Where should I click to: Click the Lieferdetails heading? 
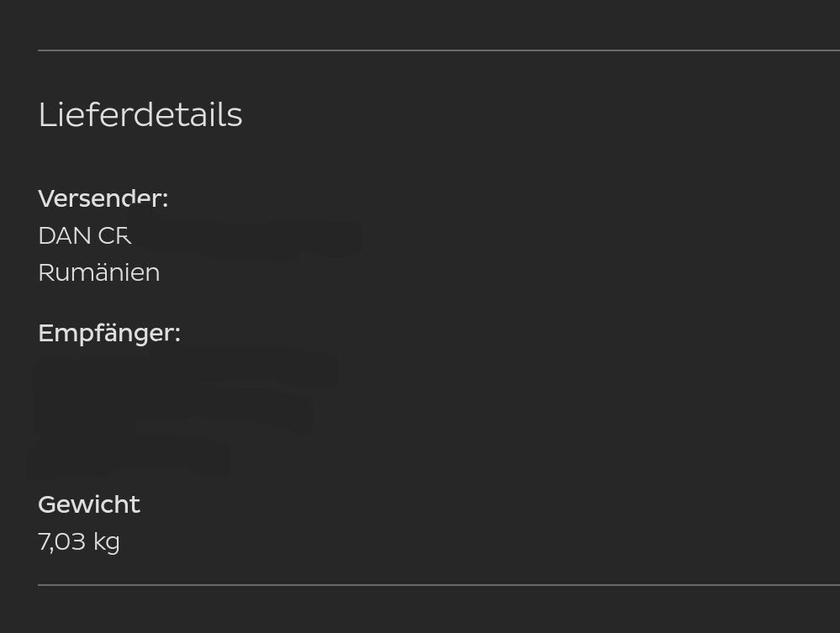click(140, 114)
